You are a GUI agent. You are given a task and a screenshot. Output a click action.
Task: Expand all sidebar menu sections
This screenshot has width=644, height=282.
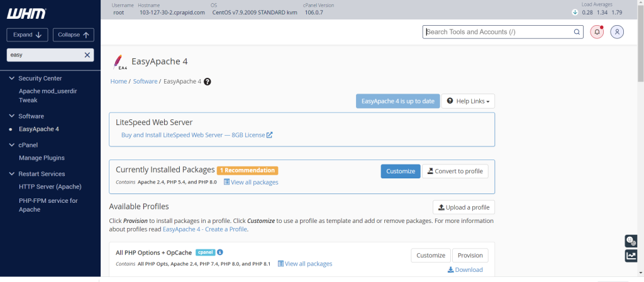click(x=27, y=35)
